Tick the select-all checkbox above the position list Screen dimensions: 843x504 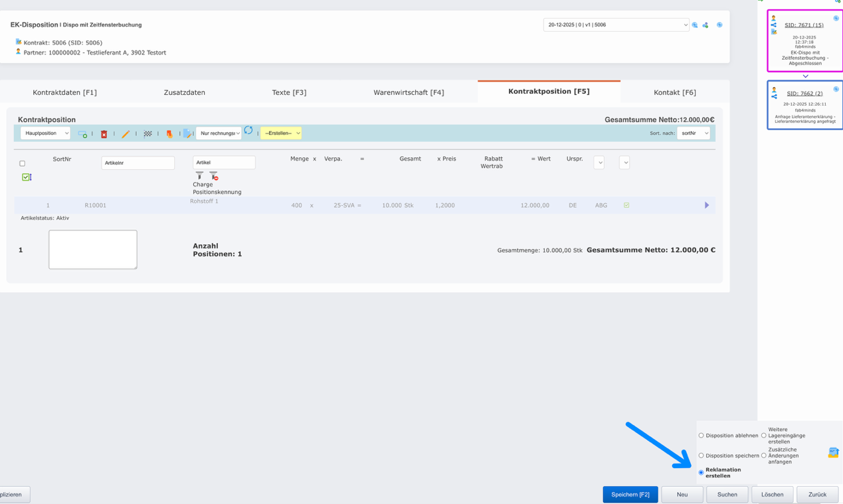click(23, 163)
